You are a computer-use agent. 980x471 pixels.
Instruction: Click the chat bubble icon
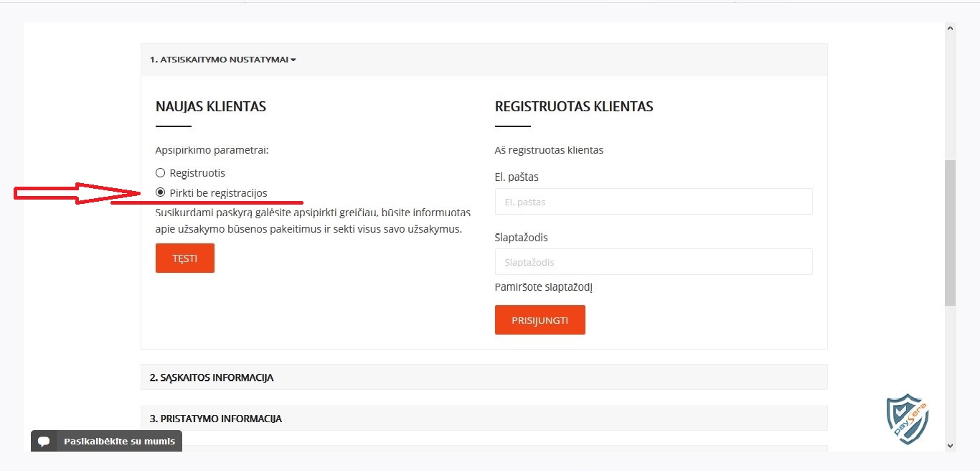coord(44,442)
